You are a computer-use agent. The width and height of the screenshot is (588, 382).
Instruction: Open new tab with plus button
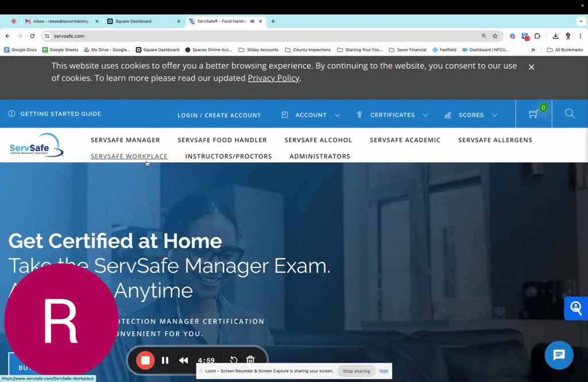(273, 21)
